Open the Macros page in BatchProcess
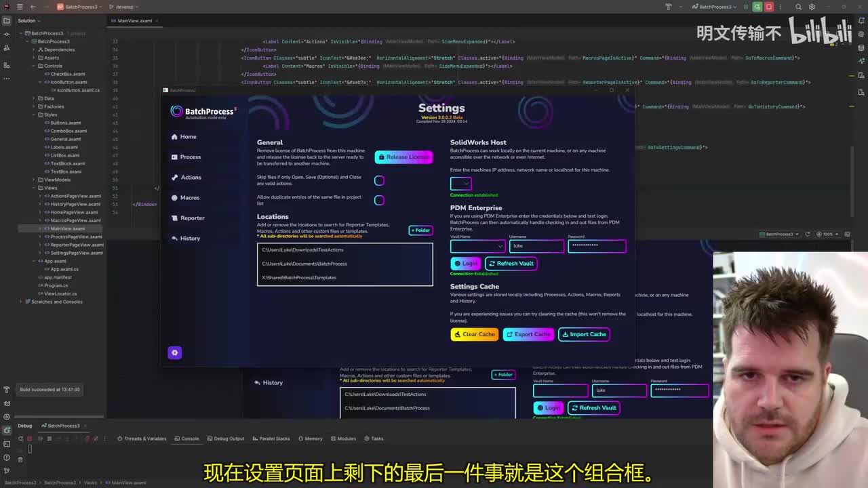The height and width of the screenshot is (488, 868). click(x=185, y=198)
